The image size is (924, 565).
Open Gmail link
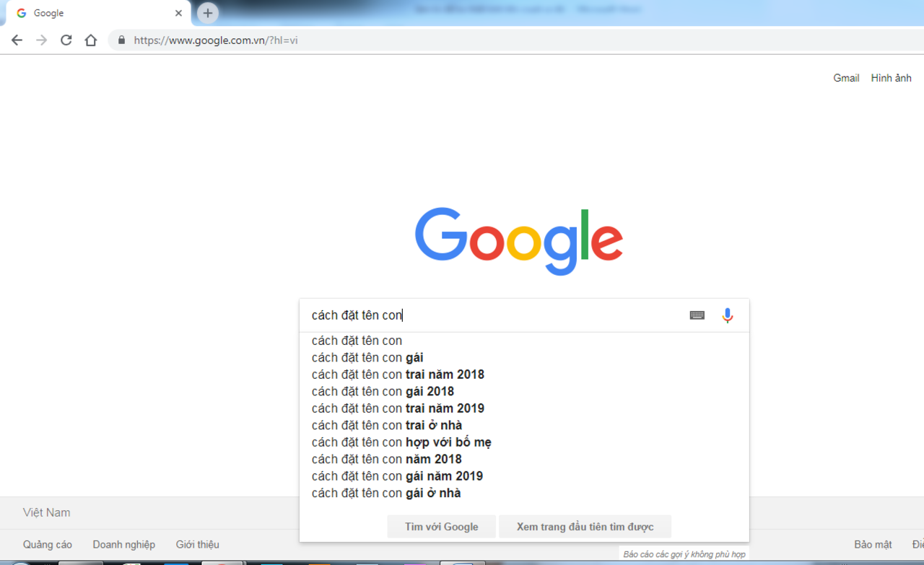(x=846, y=78)
